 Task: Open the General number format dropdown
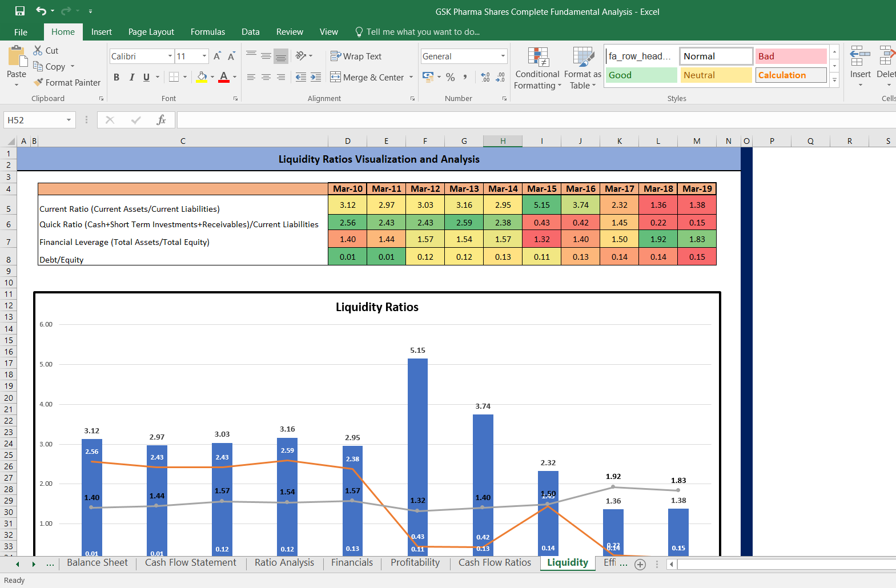coord(503,56)
